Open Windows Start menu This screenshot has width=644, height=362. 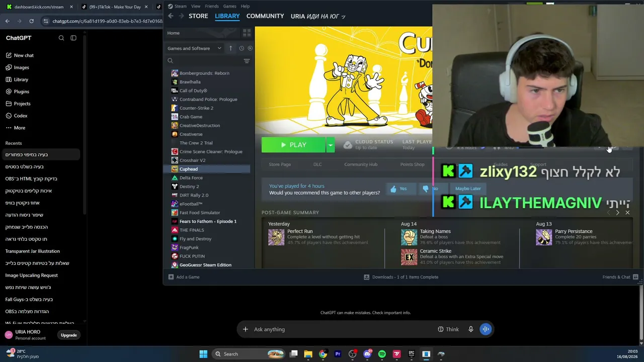pyautogui.click(x=203, y=354)
